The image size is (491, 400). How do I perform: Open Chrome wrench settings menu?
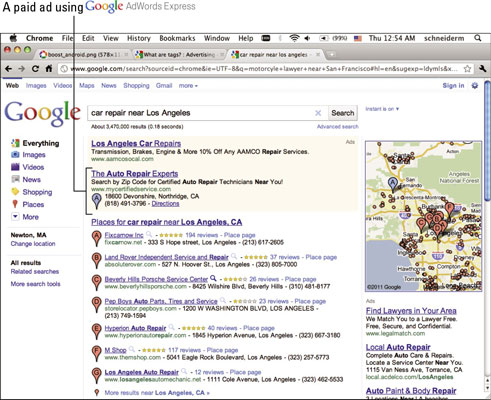[482, 69]
